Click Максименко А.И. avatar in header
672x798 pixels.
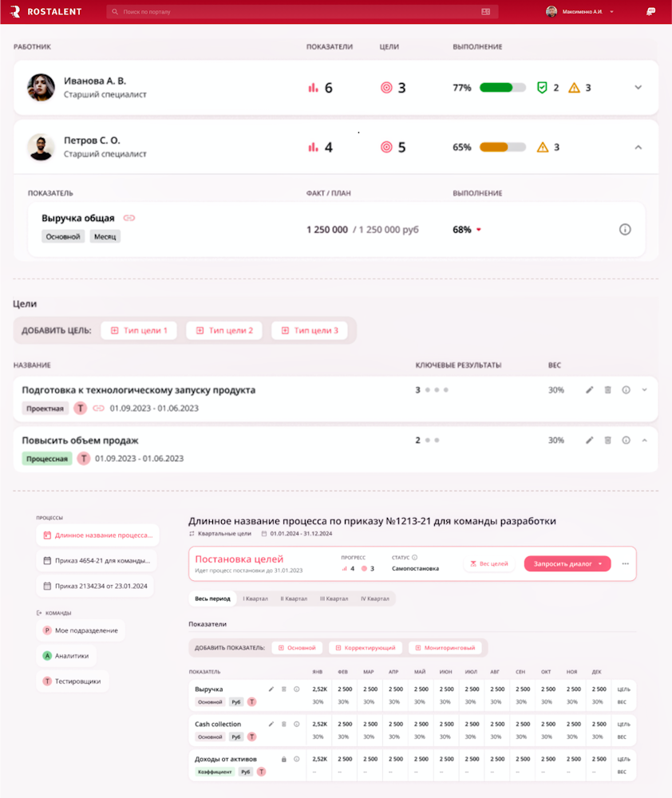tap(551, 11)
